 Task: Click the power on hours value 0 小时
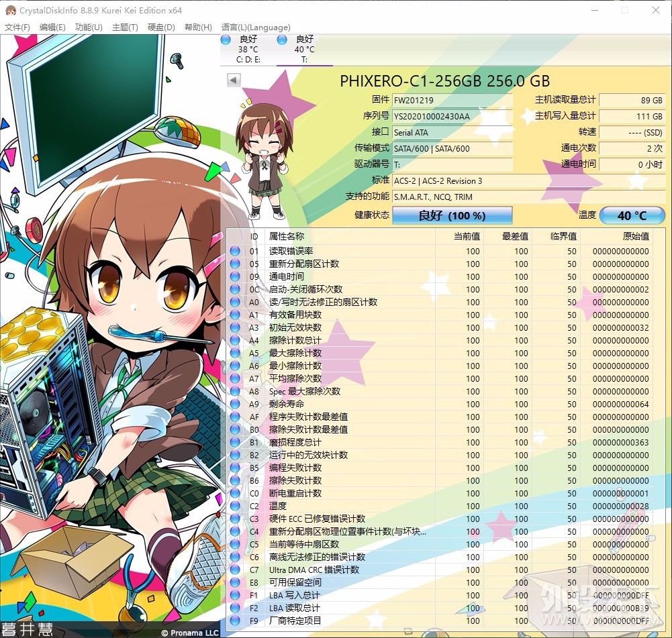[632, 164]
